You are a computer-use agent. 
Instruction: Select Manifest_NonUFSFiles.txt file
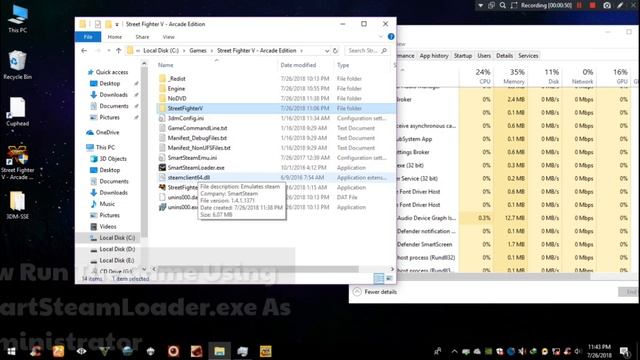coord(199,148)
